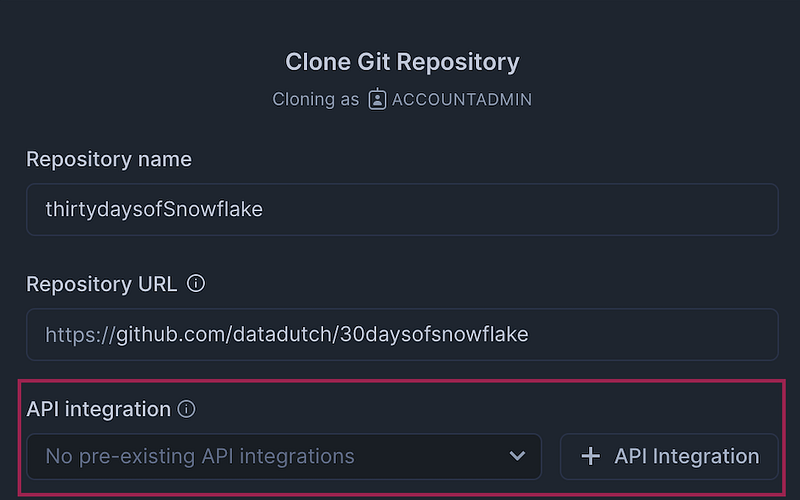Screen dimensions: 800x500
Task: Click the info icon beside Repository URL
Action: coord(195,283)
